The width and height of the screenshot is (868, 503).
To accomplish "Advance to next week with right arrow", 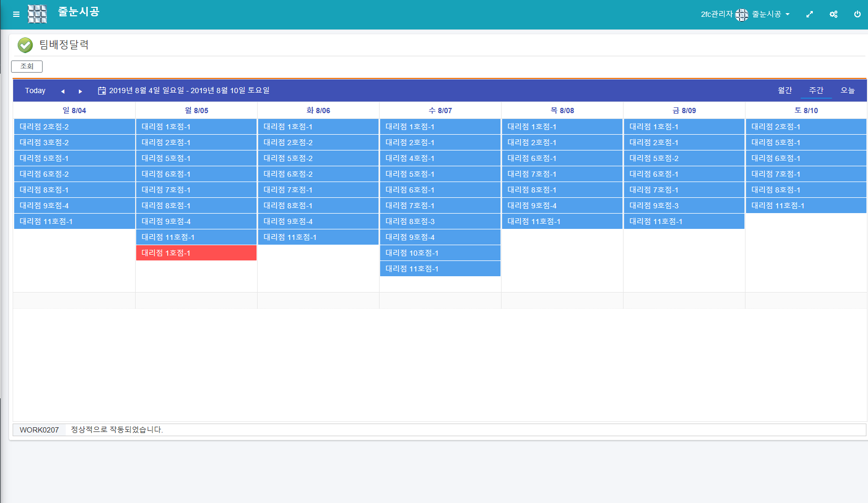I will click(80, 91).
